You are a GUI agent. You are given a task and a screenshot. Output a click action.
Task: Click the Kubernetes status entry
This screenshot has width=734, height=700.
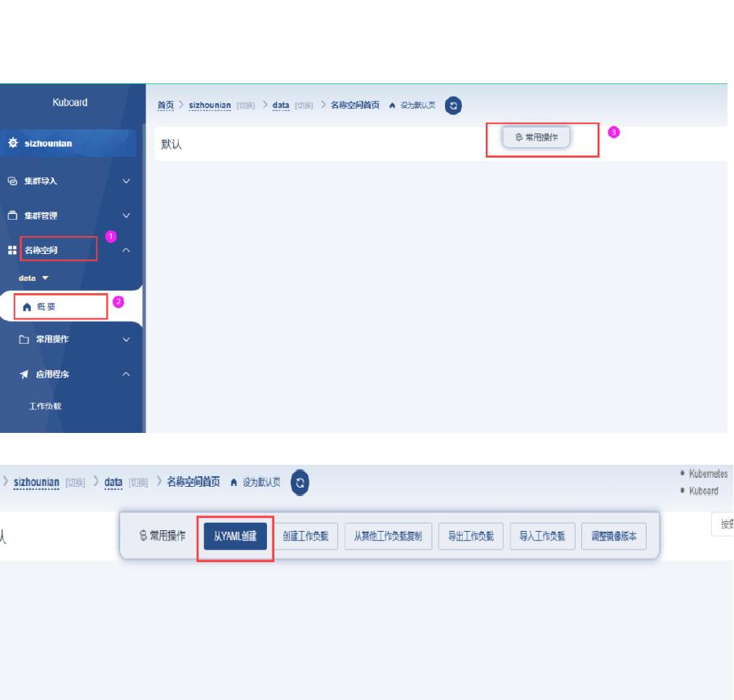(708, 474)
